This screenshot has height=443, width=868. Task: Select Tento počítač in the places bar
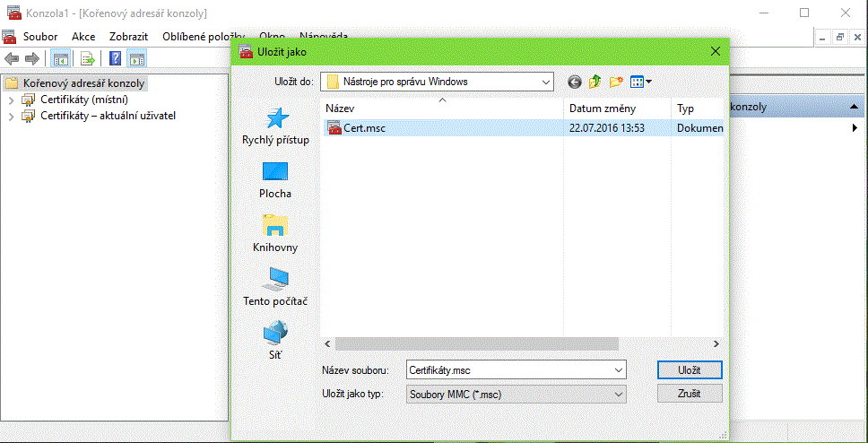[x=275, y=287]
